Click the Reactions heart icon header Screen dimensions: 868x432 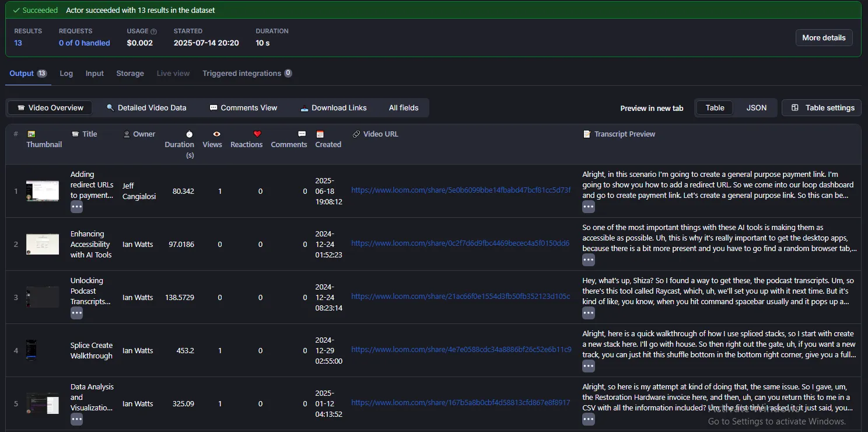coord(257,134)
